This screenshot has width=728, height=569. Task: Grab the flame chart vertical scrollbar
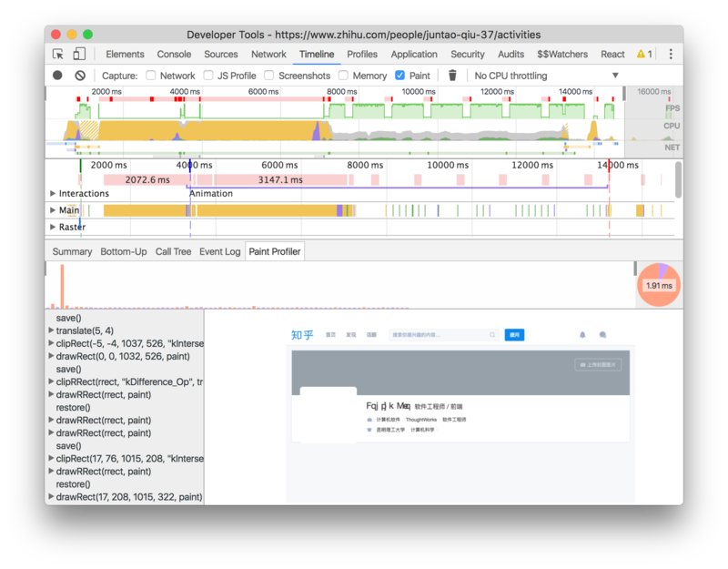click(x=678, y=179)
